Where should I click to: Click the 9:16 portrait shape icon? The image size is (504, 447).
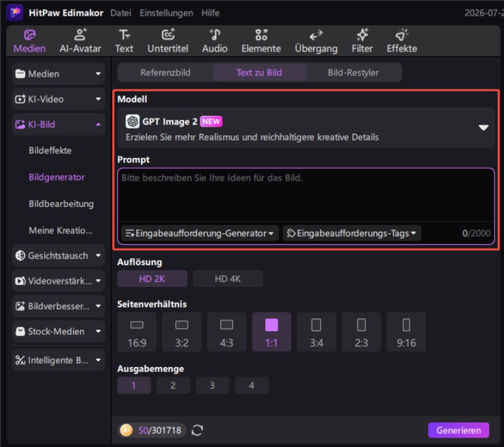pyautogui.click(x=406, y=325)
